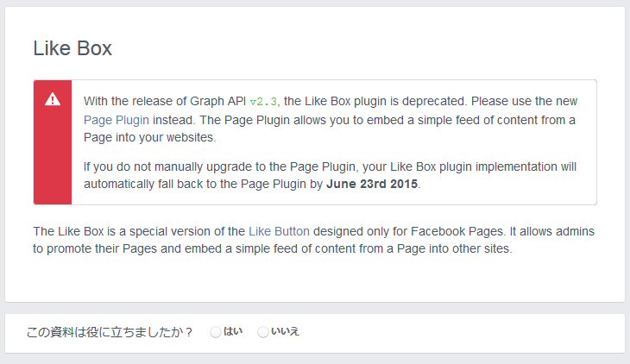630x364 pixels.
Task: Click the paragraph starting 'The Like Box is'
Action: pyautogui.click(x=313, y=240)
